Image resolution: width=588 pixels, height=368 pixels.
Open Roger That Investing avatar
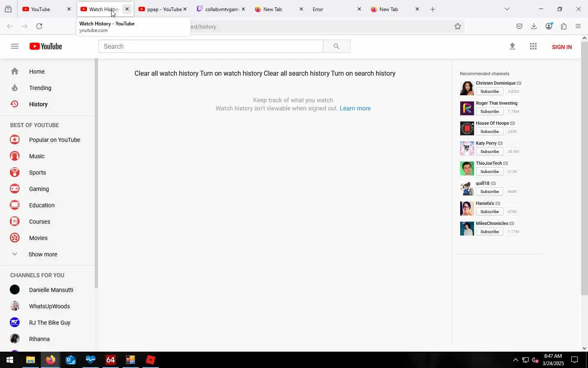coord(467,108)
